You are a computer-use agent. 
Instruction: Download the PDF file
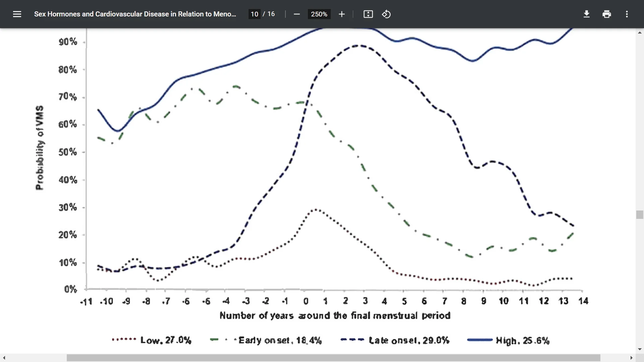[586, 14]
